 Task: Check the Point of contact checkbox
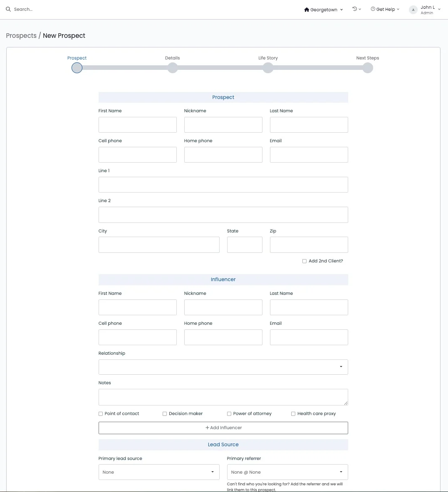pos(101,414)
